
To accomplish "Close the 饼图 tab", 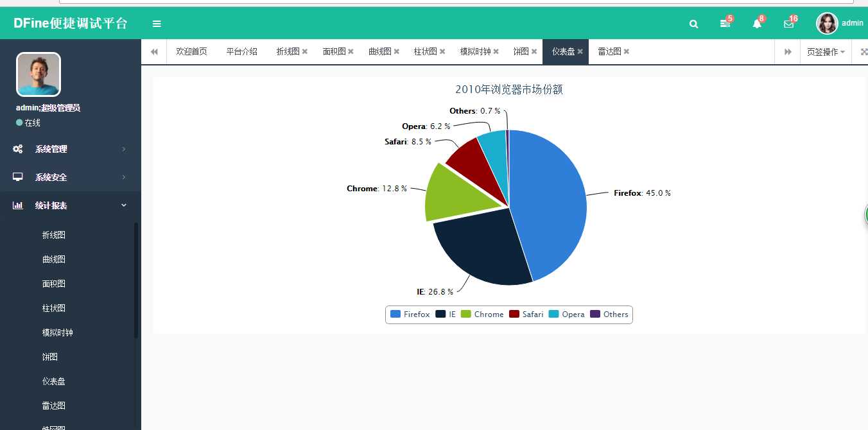I will tap(534, 52).
